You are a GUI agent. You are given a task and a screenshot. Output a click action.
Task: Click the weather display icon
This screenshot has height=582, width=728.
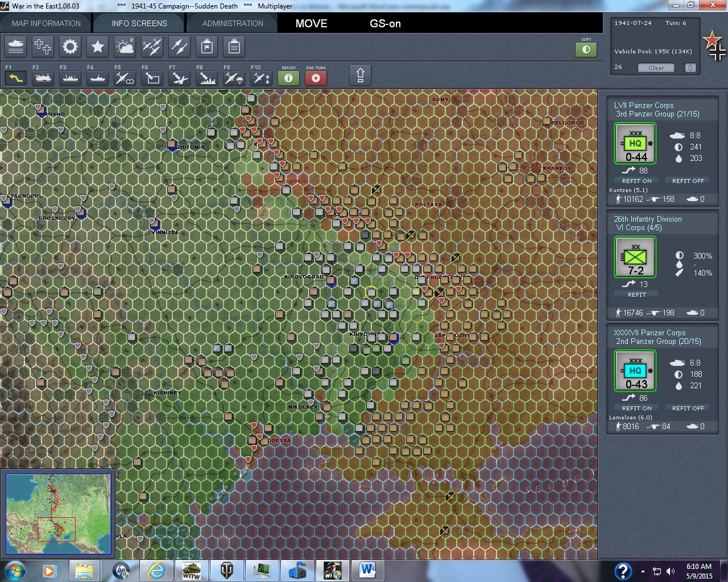(125, 47)
